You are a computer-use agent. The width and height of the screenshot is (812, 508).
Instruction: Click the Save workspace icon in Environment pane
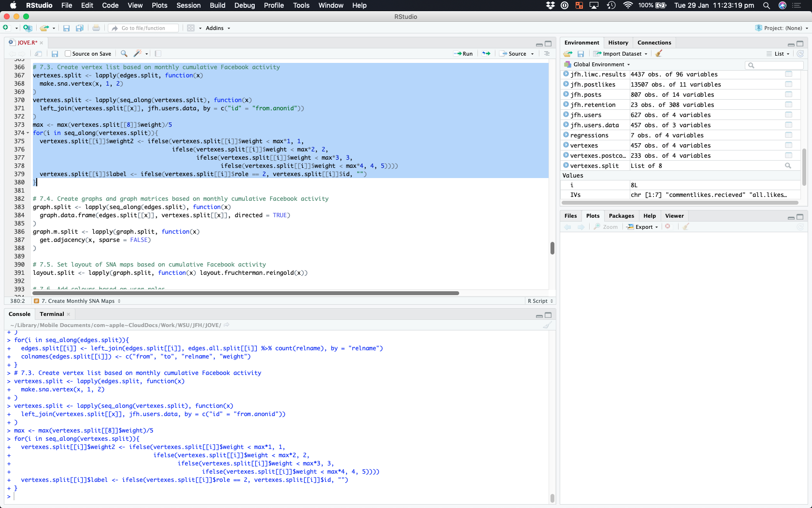(580, 54)
